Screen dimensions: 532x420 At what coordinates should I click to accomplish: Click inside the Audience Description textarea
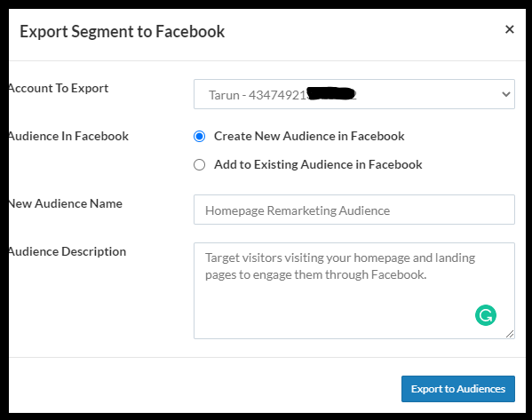click(354, 290)
